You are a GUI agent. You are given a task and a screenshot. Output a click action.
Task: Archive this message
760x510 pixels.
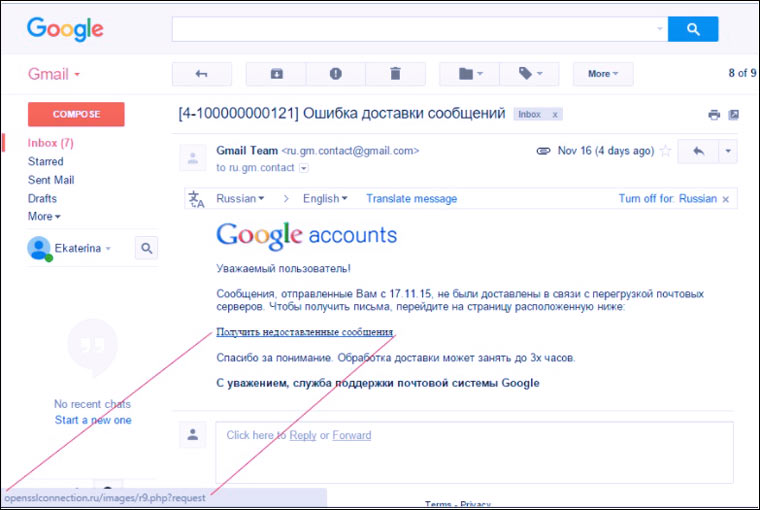point(276,74)
